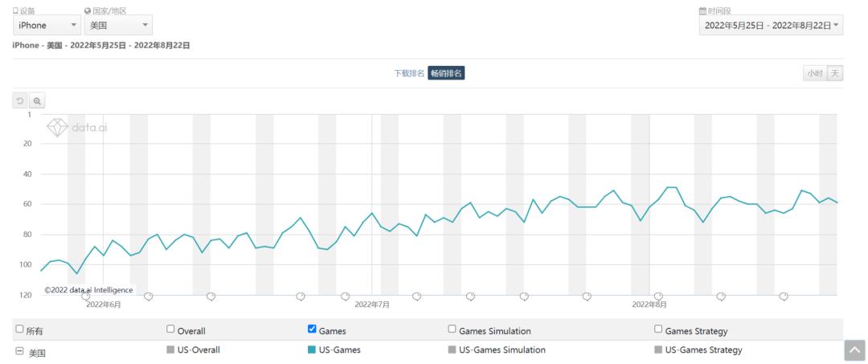This screenshot has width=868, height=364.
Task: Tick the Games Simulation checkbox
Action: [452, 329]
